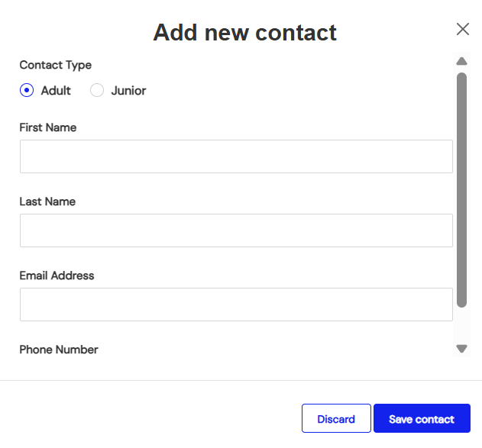Click the First Name input field
The width and height of the screenshot is (482, 448).
(x=236, y=156)
